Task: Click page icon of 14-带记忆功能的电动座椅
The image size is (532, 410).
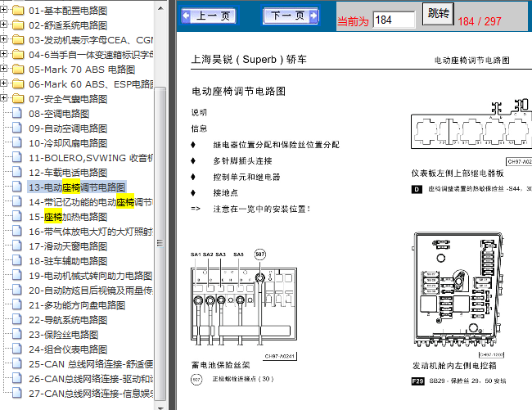Action: point(17,201)
